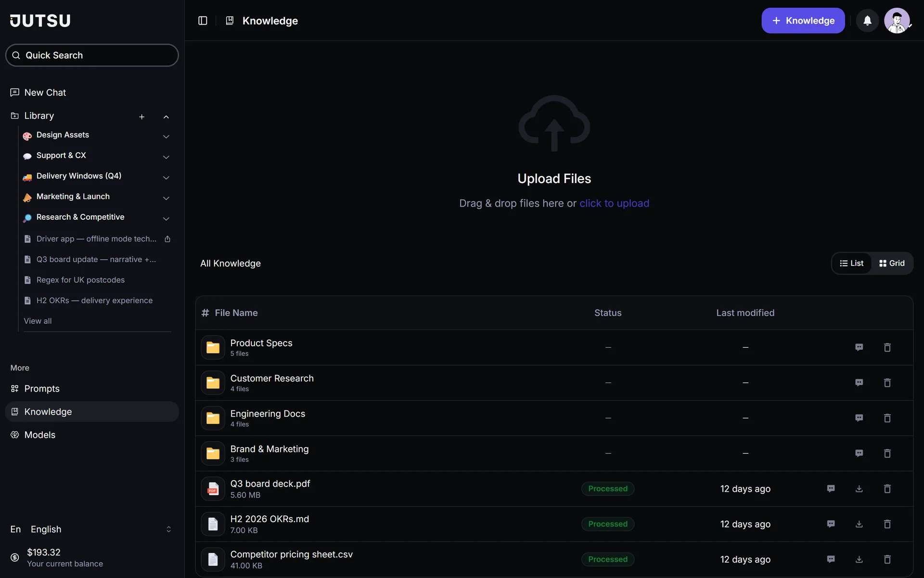Viewport: 924px width, 578px height.
Task: Switch to List view
Action: (x=851, y=263)
